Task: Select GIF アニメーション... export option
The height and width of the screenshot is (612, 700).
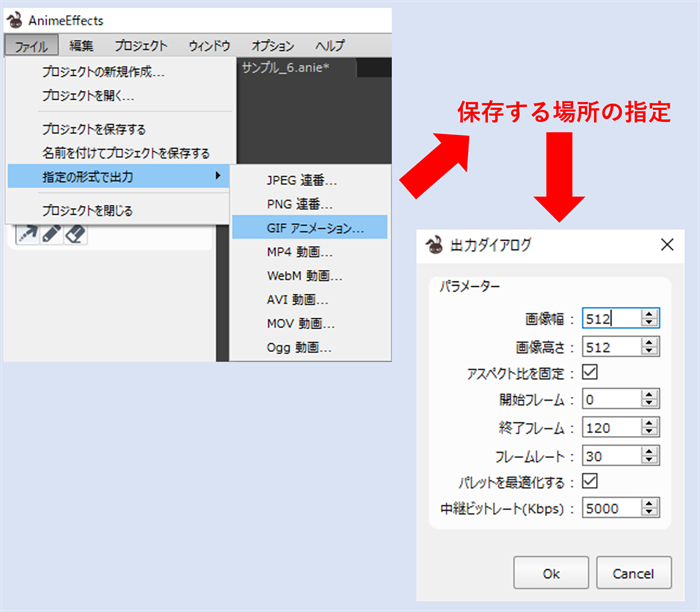Action: pyautogui.click(x=310, y=228)
